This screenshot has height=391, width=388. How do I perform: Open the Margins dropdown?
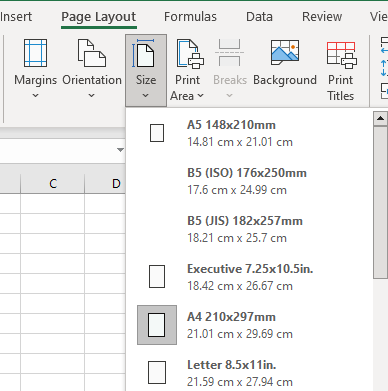click(x=35, y=69)
